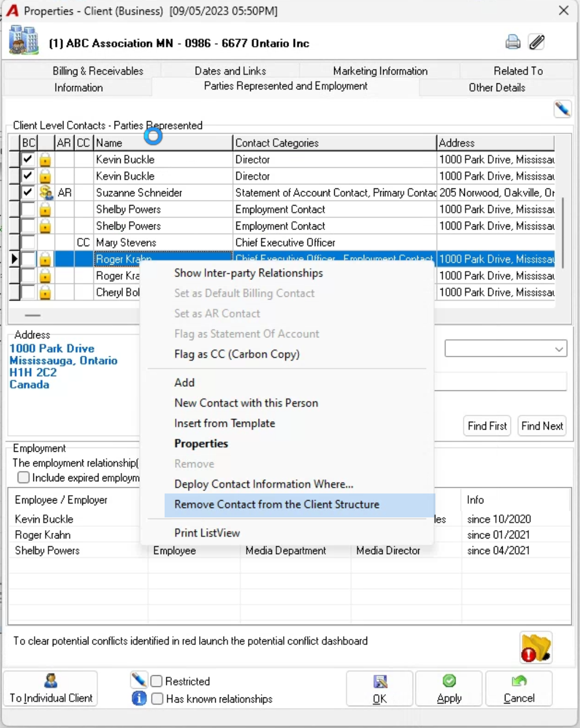The width and height of the screenshot is (580, 728).
Task: Launch the potential conflict dashboard icon
Action: [536, 647]
